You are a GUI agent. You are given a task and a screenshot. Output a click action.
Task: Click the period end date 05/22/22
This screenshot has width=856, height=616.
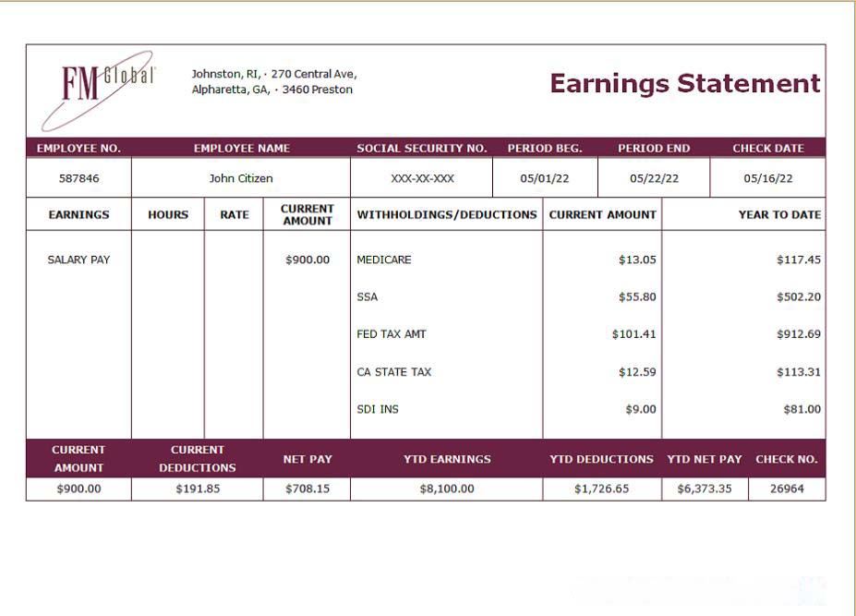coord(654,178)
